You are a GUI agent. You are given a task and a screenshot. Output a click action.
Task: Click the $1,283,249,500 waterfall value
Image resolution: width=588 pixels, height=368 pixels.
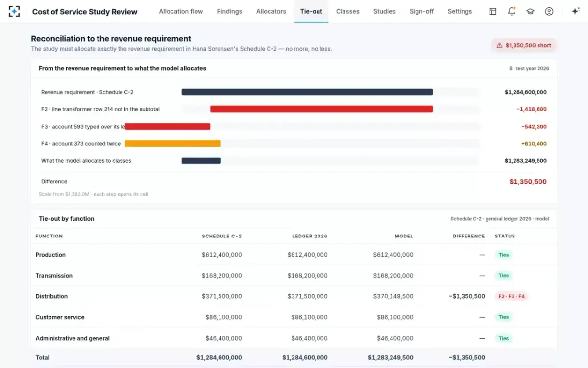point(526,161)
